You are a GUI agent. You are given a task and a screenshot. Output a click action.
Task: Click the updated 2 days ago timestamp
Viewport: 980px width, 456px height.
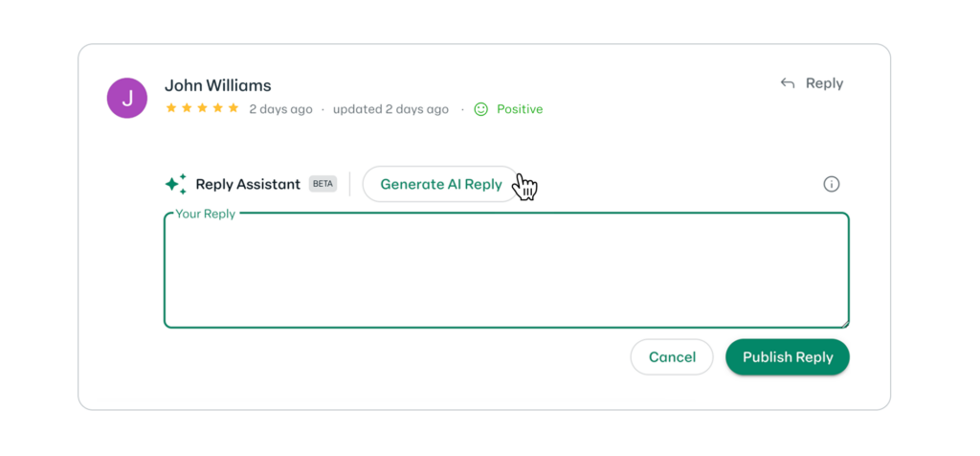click(x=390, y=109)
